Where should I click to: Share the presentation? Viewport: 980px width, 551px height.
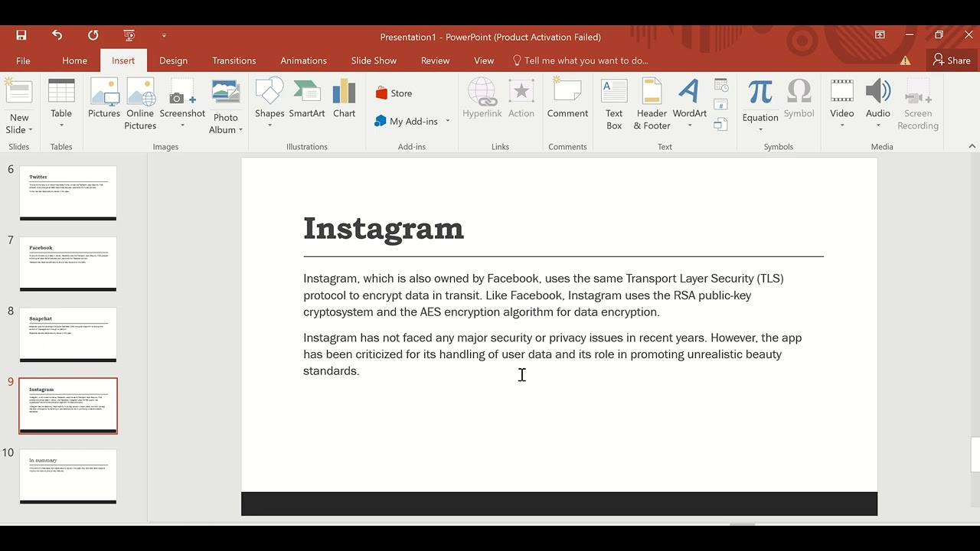point(952,60)
